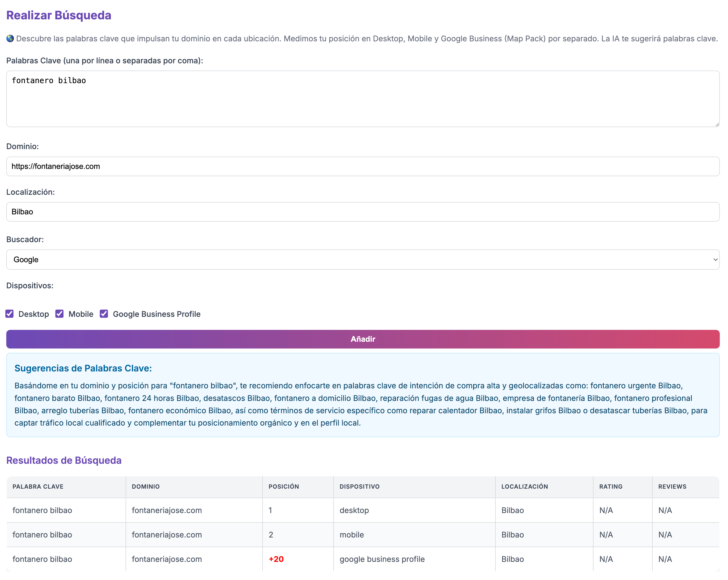Click the Reviews column header
The image size is (728, 580).
click(672, 486)
